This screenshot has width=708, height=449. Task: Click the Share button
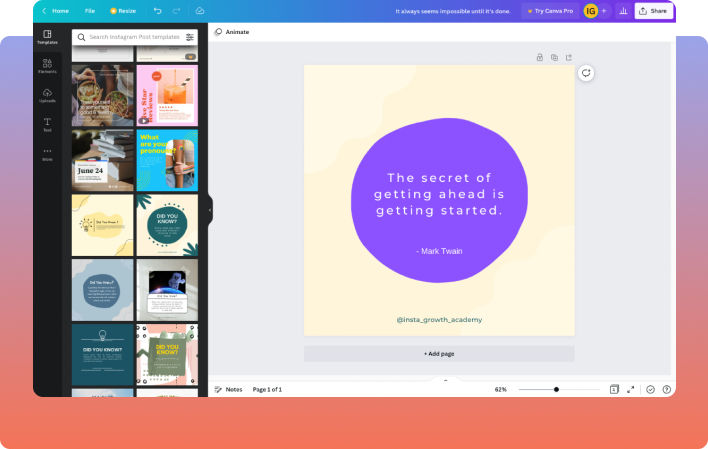point(654,11)
